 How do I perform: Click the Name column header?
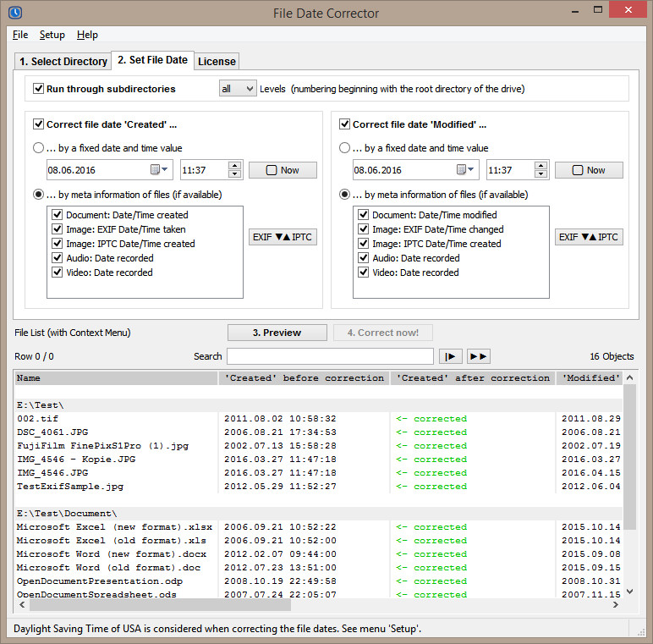point(116,377)
